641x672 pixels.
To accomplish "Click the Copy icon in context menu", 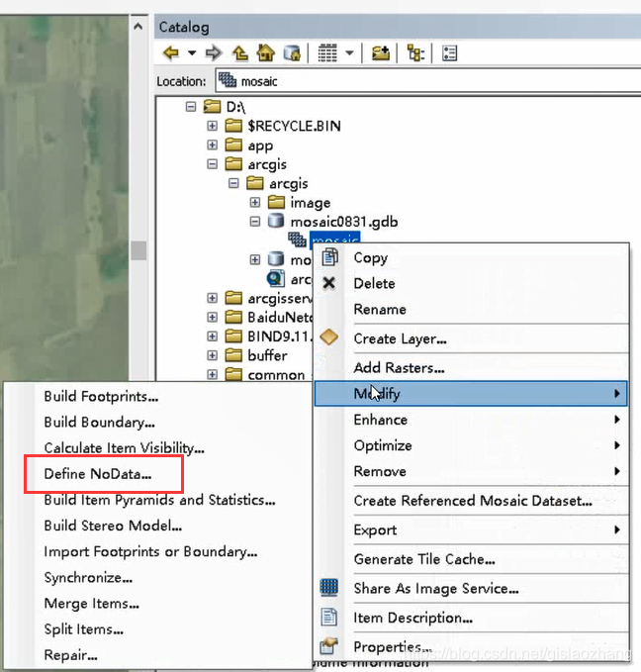I will tap(329, 257).
